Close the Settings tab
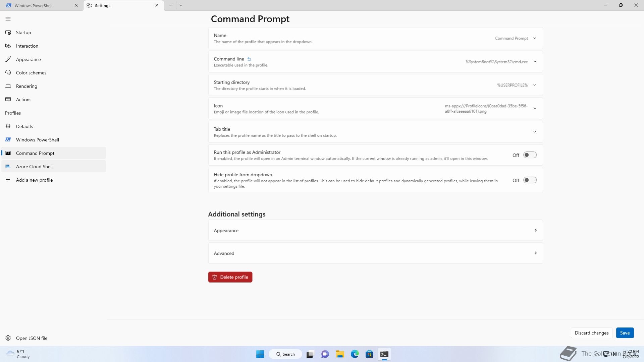 click(157, 5)
